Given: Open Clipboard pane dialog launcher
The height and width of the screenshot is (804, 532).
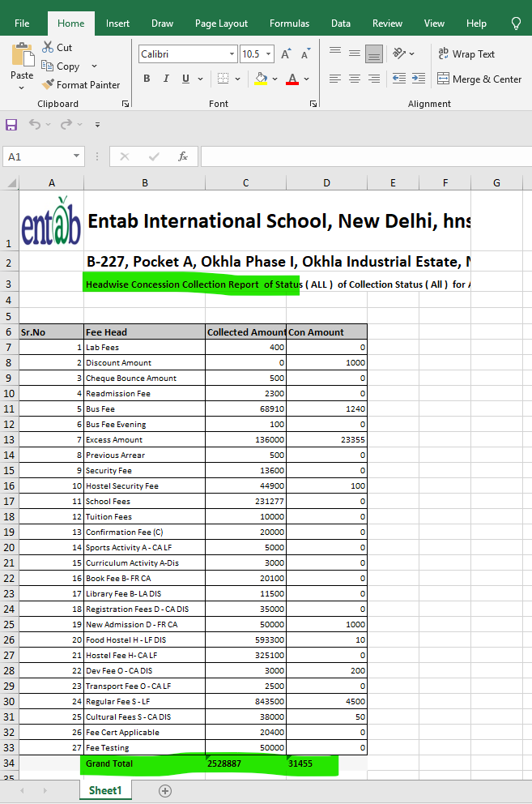Looking at the screenshot, I should [126, 104].
